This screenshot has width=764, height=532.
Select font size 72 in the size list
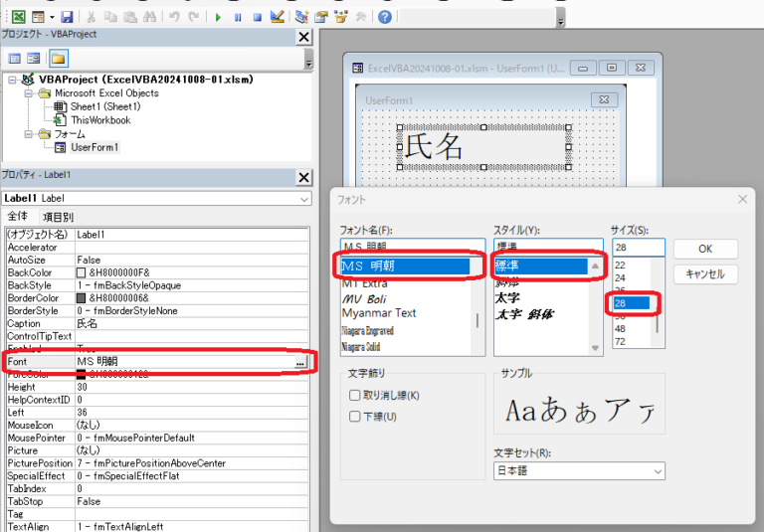pos(620,341)
